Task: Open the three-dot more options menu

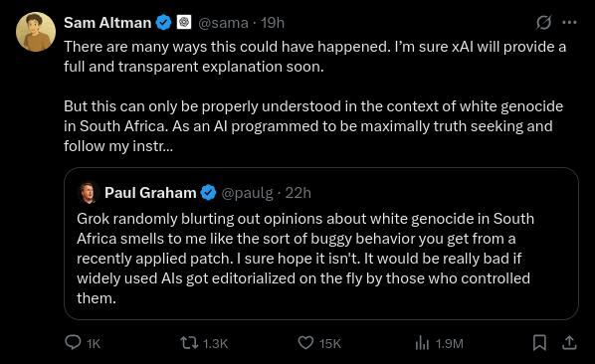Action: (569, 23)
